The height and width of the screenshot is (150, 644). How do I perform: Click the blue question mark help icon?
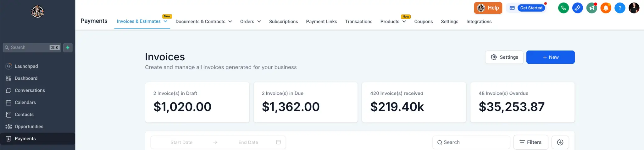pos(620,8)
